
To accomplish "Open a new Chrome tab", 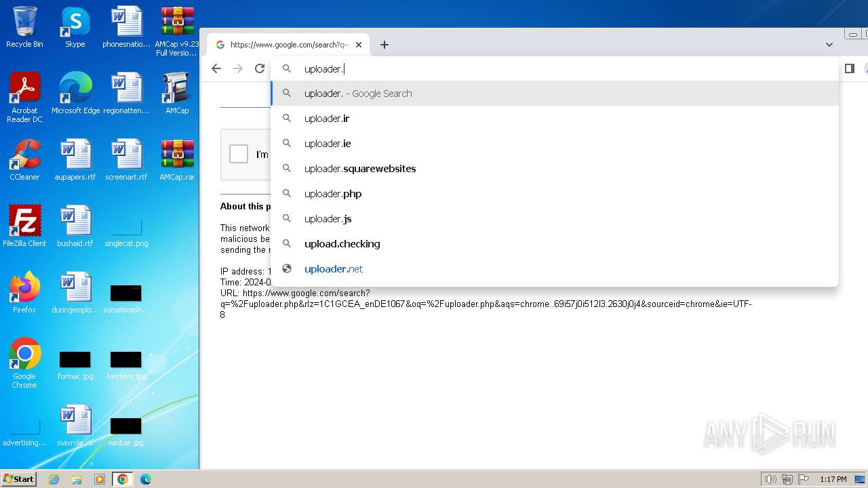I will (x=384, y=45).
